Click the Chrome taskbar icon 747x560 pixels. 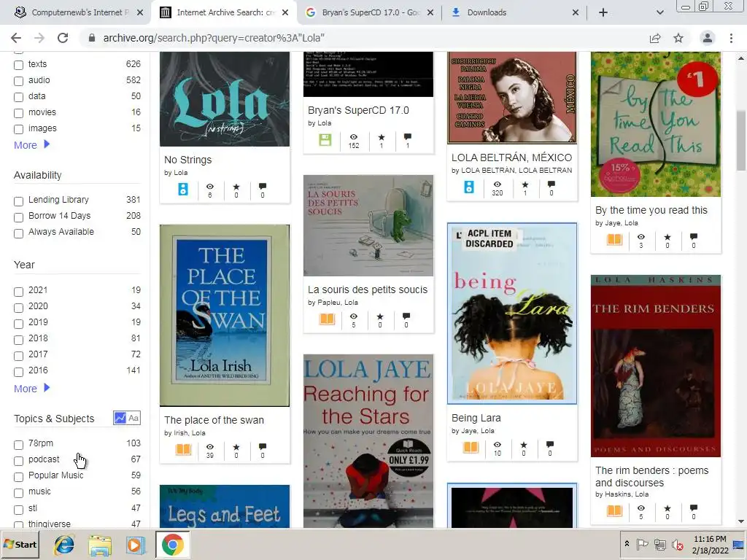click(x=172, y=545)
